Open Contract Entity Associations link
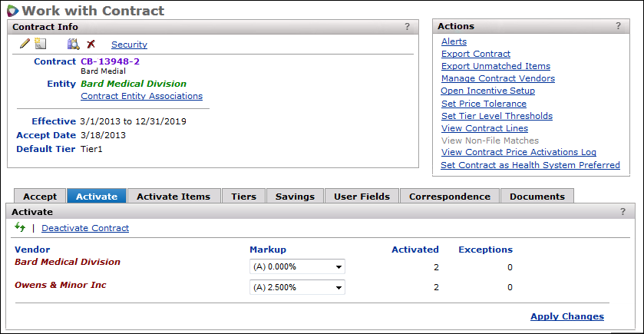Screen dimensions: 644x334 (141, 96)
